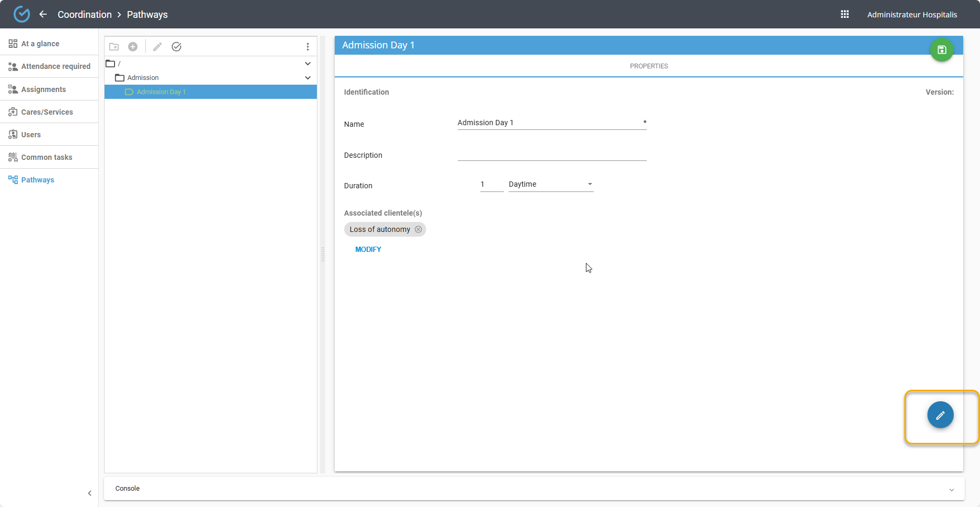Screen dimensions: 980x507
Task: Open the Assignments menu item
Action: 44,89
